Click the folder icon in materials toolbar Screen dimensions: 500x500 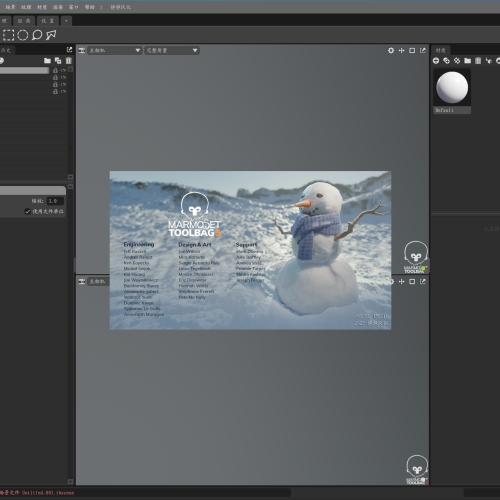[468, 61]
